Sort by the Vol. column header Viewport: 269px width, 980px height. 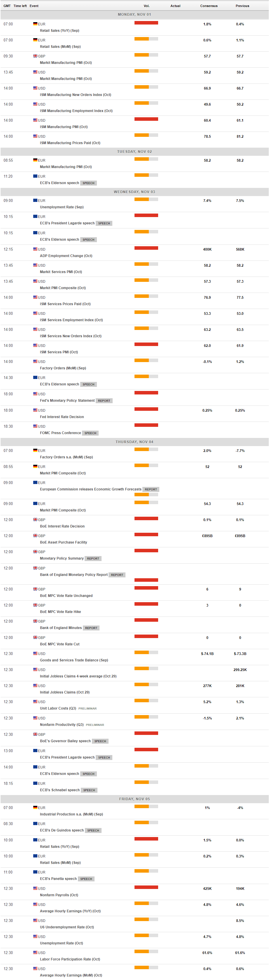146,6
